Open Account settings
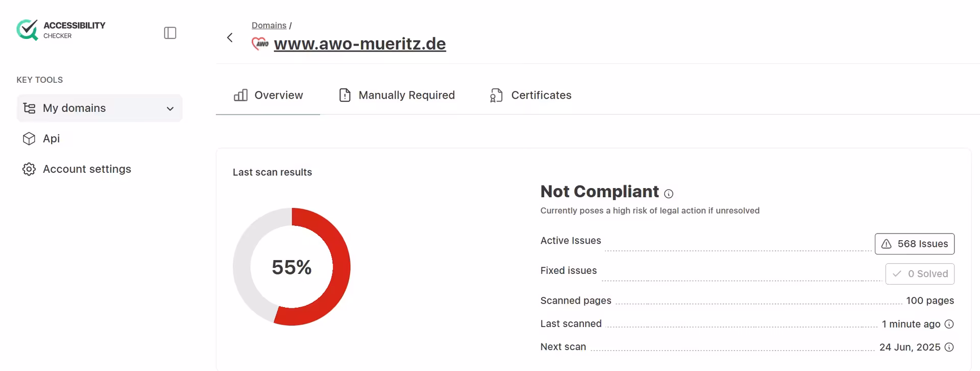The image size is (980, 371). 87,169
